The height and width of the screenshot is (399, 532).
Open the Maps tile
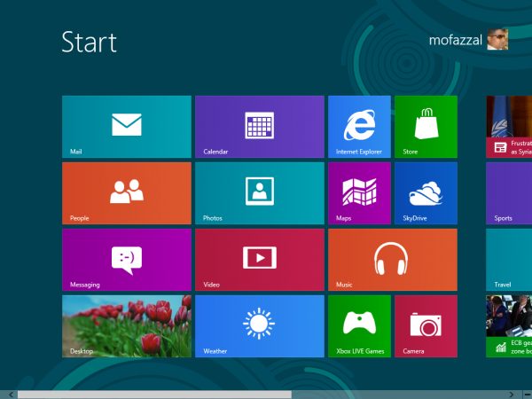[x=359, y=193]
